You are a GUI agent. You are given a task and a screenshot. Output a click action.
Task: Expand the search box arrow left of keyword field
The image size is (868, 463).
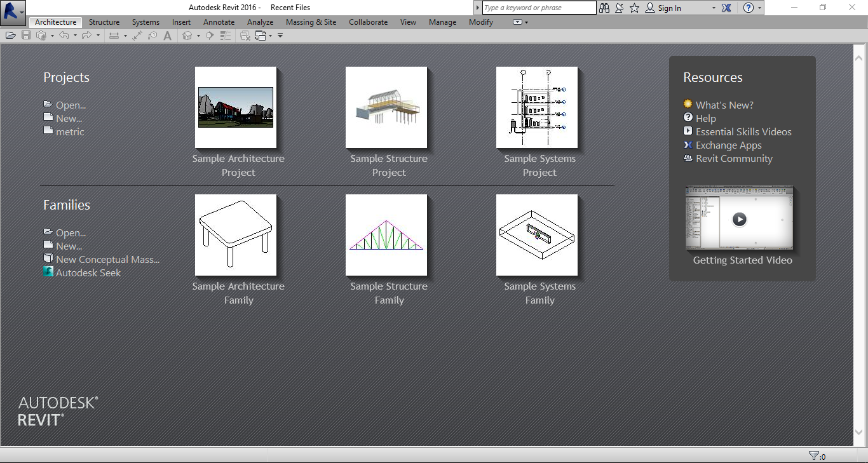[x=478, y=8]
